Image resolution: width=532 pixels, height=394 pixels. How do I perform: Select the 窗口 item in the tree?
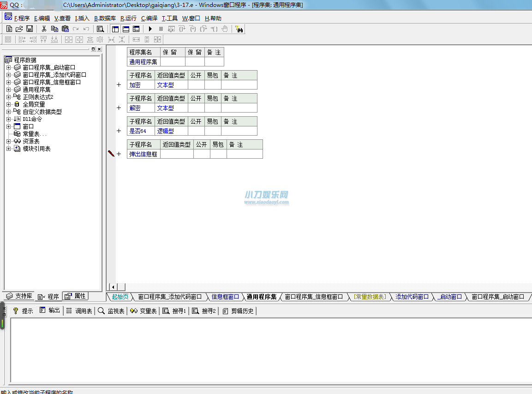pyautogui.click(x=28, y=126)
